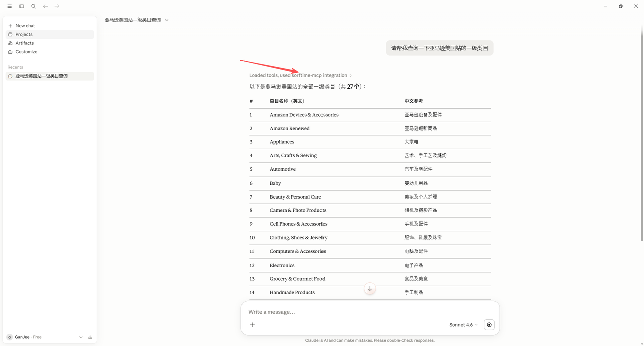Screen dimensions: 644x346
Task: Click Amazon Renewed cell
Action: (290, 128)
